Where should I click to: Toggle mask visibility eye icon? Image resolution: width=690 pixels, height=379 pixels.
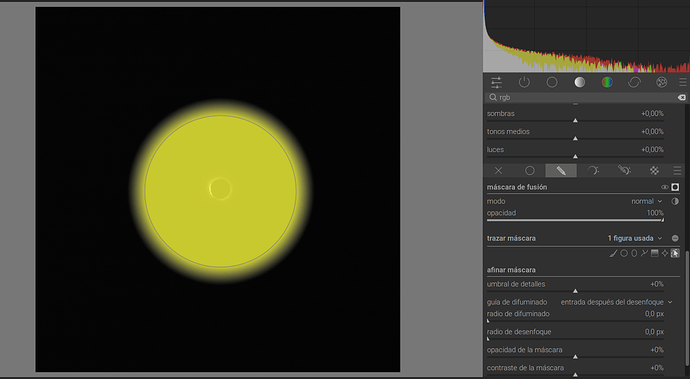pyautogui.click(x=664, y=187)
